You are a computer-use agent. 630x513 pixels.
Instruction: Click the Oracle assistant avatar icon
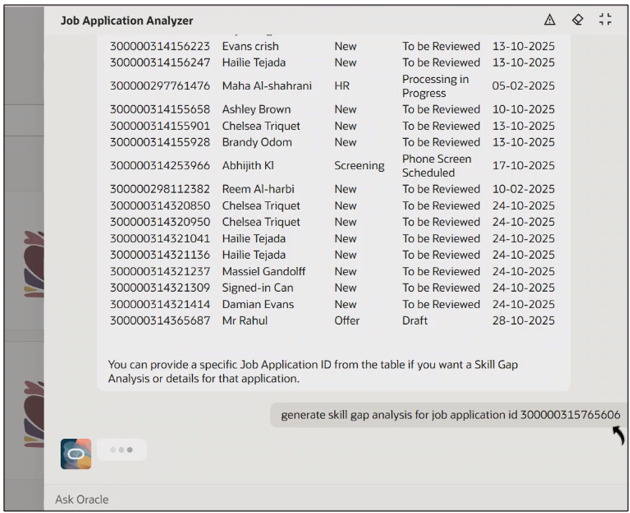pos(76,453)
